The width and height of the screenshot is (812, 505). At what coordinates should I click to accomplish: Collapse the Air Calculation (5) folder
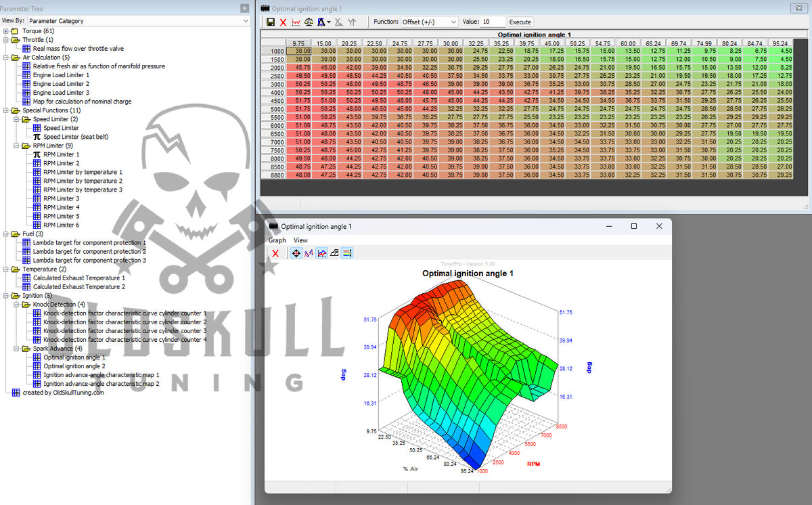(6, 58)
